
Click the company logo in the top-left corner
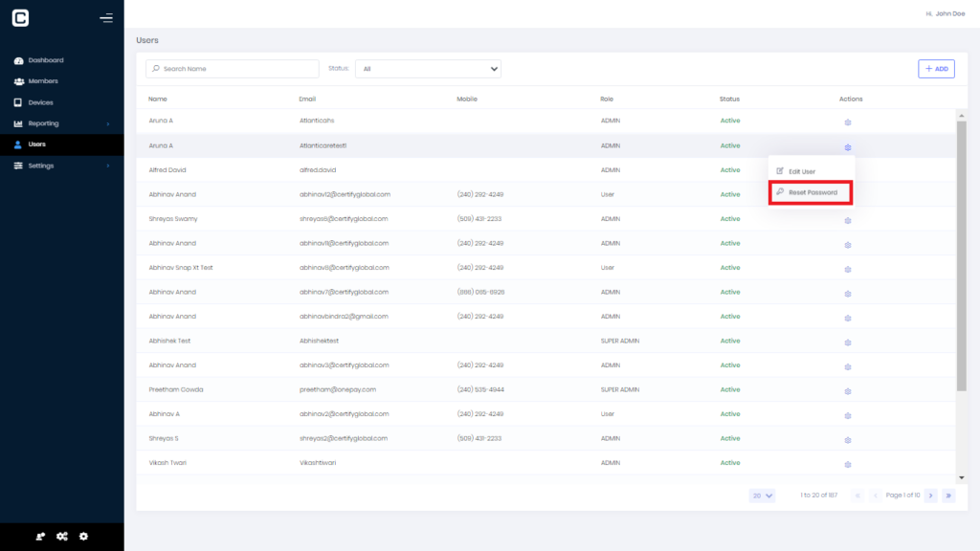(20, 17)
